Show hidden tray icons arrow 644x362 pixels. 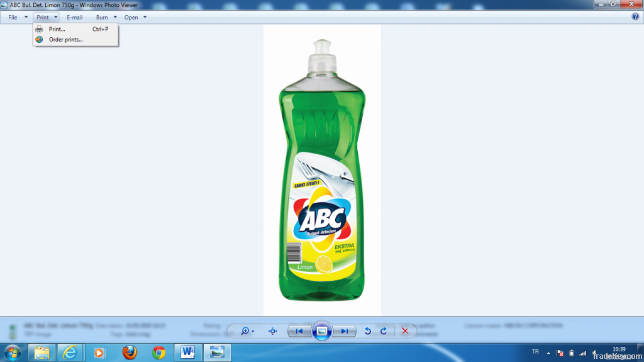(x=548, y=353)
